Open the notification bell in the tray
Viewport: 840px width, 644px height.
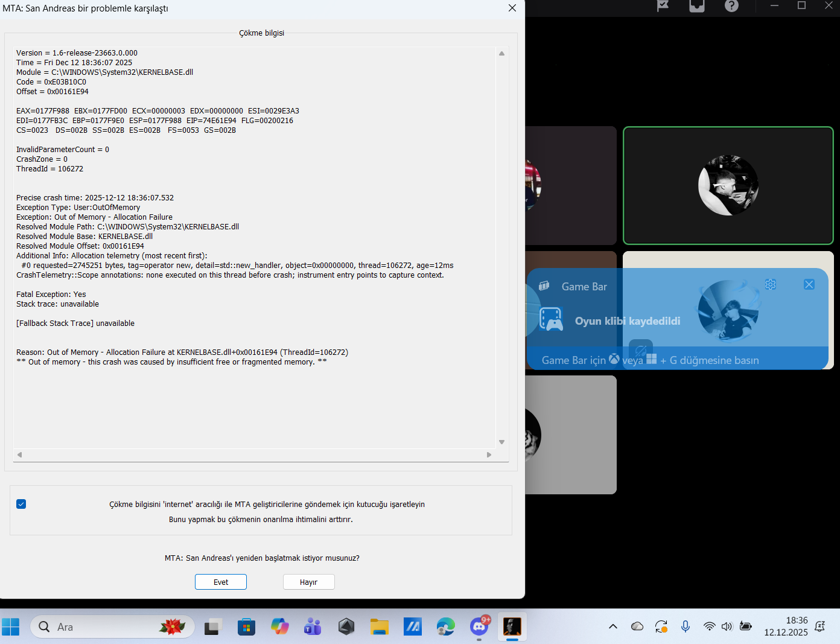(x=820, y=626)
